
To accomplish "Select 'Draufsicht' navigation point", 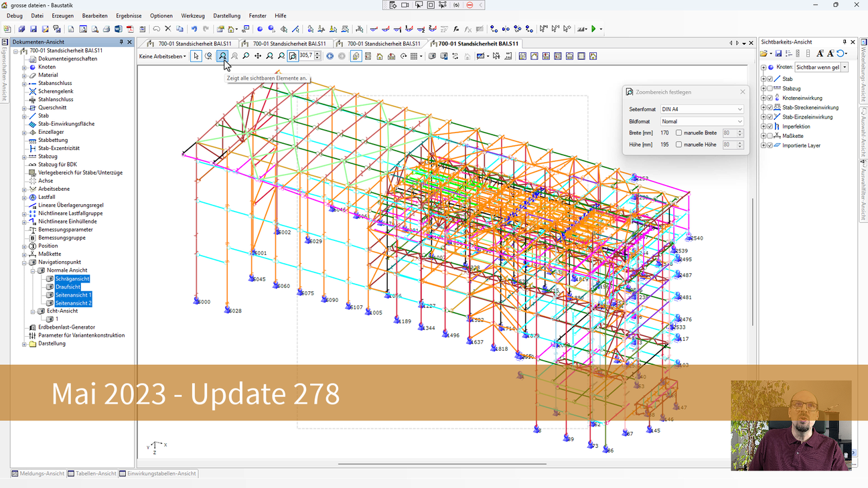I will (x=68, y=287).
